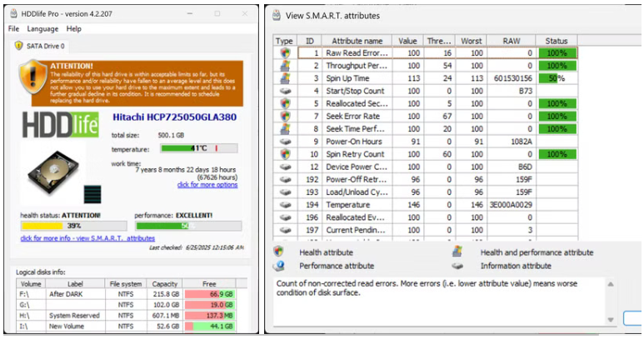The height and width of the screenshot is (339, 644).
Task: Sort by the RAW column header
Action: (x=511, y=40)
